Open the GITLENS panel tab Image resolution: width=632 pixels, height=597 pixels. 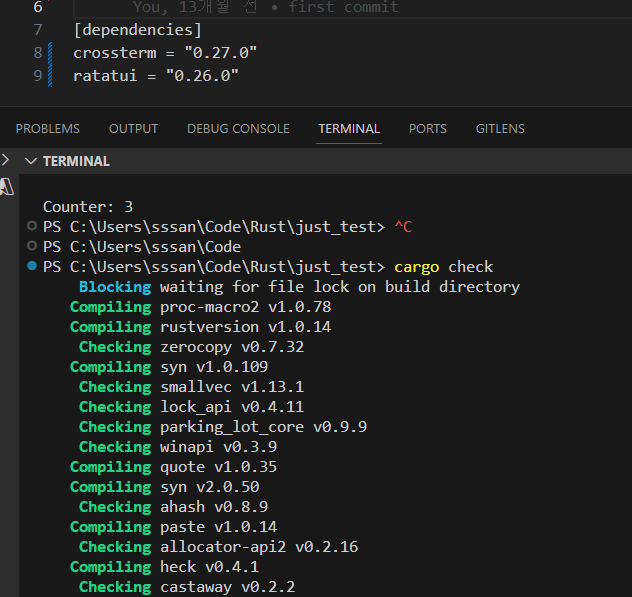(500, 129)
